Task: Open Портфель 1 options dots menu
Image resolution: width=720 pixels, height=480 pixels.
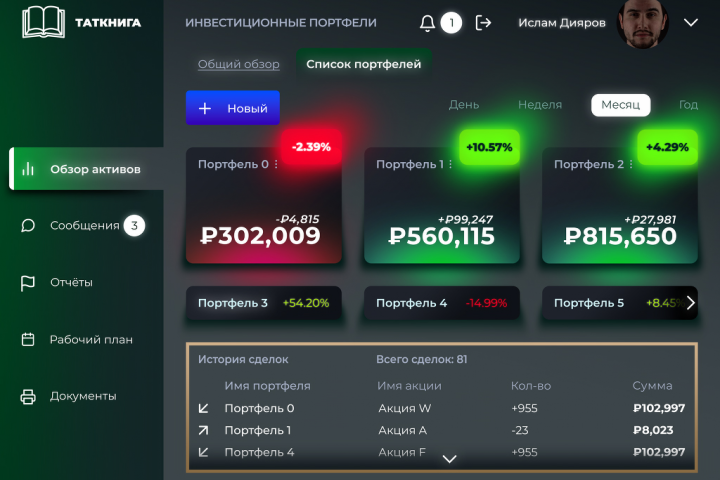Action: (450, 164)
